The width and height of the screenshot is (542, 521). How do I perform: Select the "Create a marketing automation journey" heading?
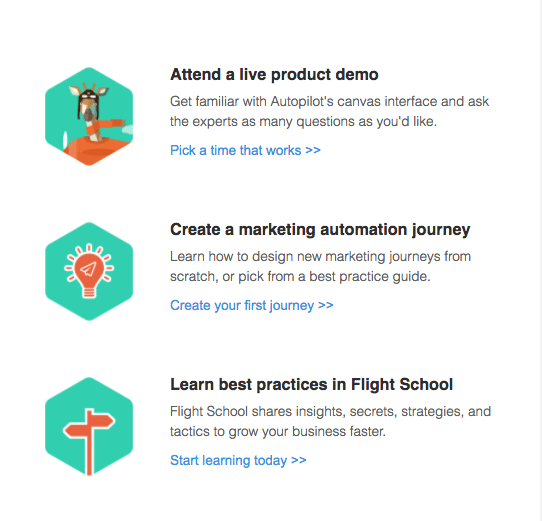(320, 230)
